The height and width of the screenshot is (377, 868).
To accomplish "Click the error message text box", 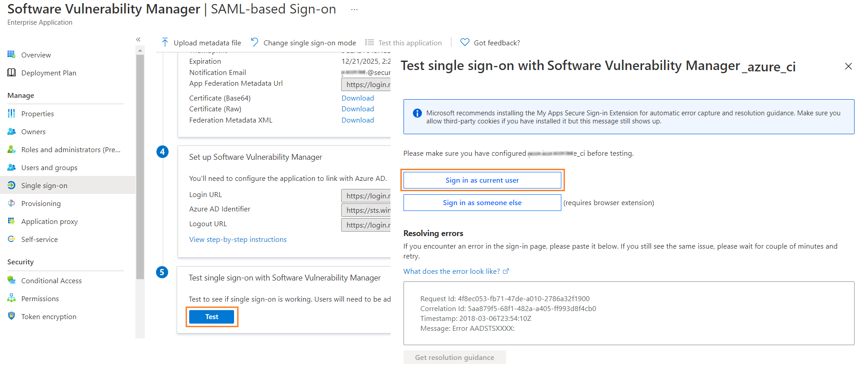I will tap(629, 313).
